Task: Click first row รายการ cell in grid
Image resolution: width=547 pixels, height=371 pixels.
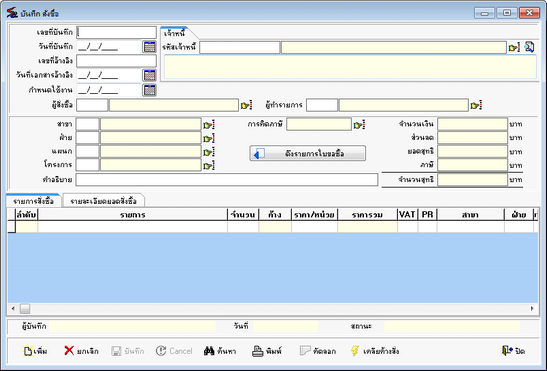Action: point(133,227)
